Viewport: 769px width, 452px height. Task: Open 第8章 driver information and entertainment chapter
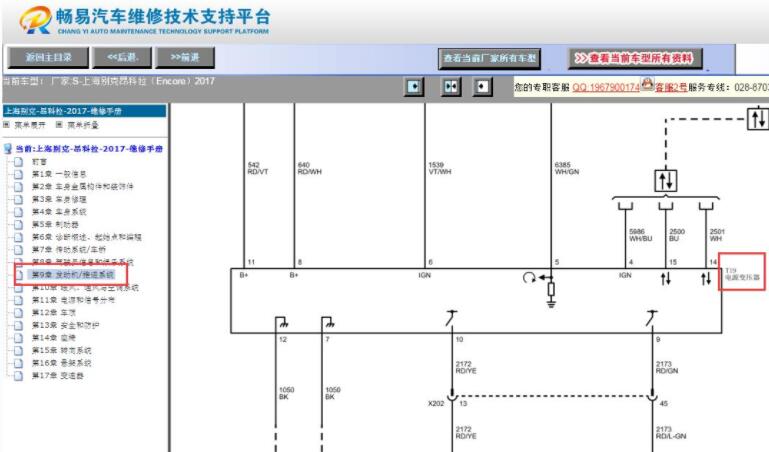[82, 262]
